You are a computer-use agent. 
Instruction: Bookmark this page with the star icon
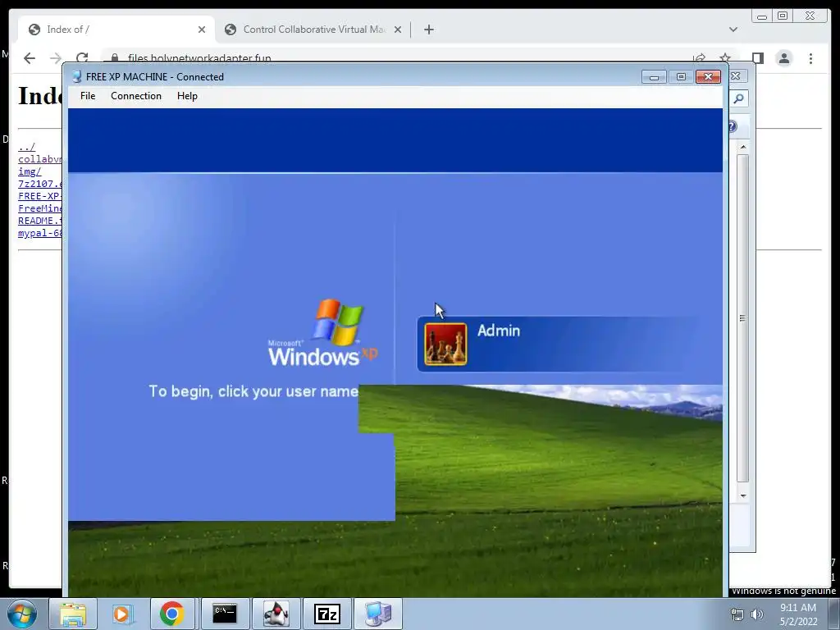click(x=725, y=58)
